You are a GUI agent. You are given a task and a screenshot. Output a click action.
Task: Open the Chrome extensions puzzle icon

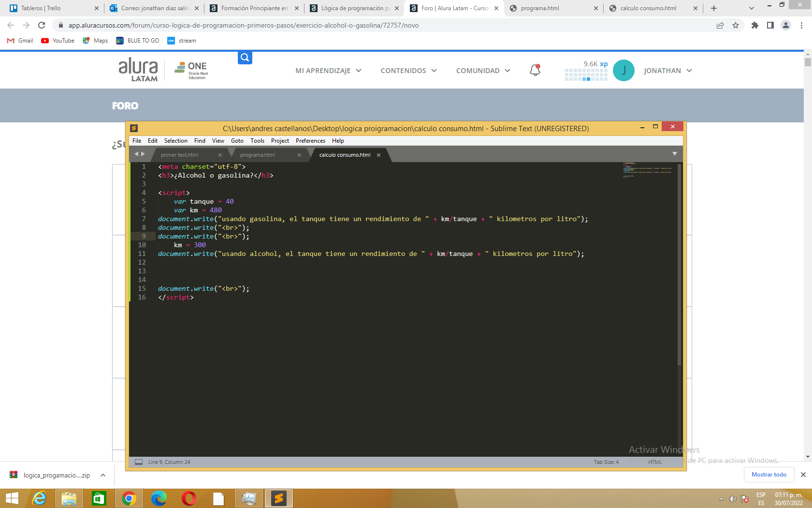point(754,25)
